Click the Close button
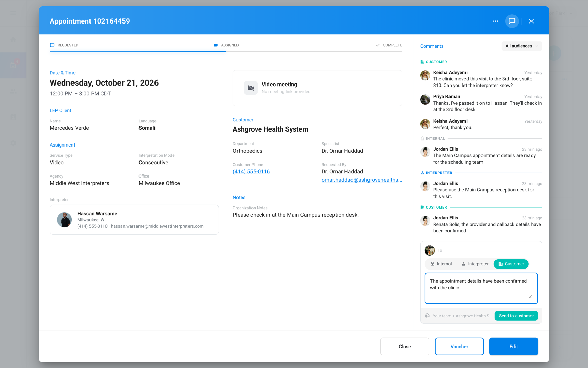Viewport: 588px width, 368px height. (405, 347)
